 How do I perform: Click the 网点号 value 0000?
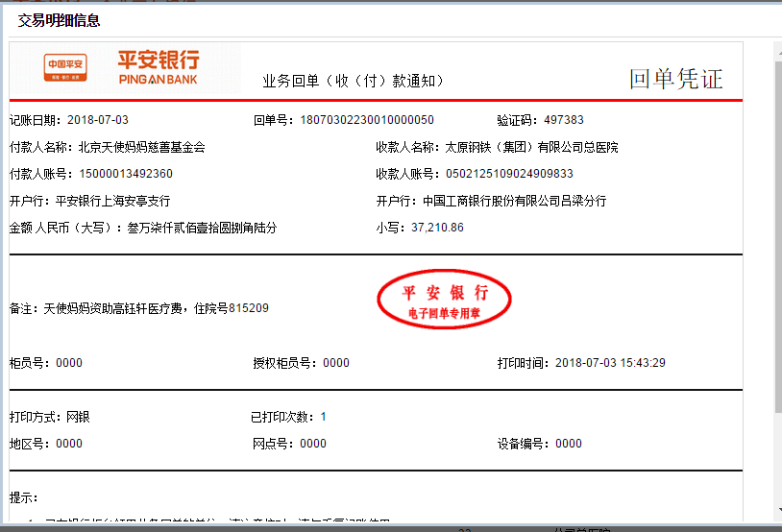tap(313, 444)
